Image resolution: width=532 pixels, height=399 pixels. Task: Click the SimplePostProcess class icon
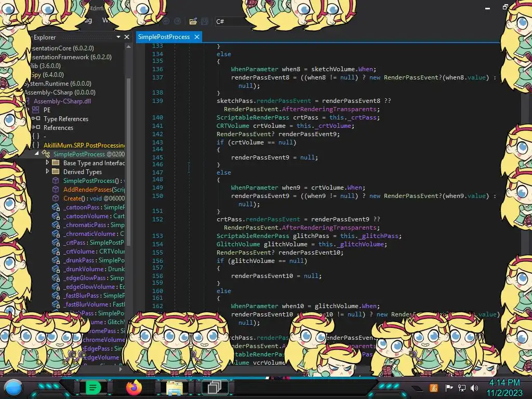click(x=46, y=154)
